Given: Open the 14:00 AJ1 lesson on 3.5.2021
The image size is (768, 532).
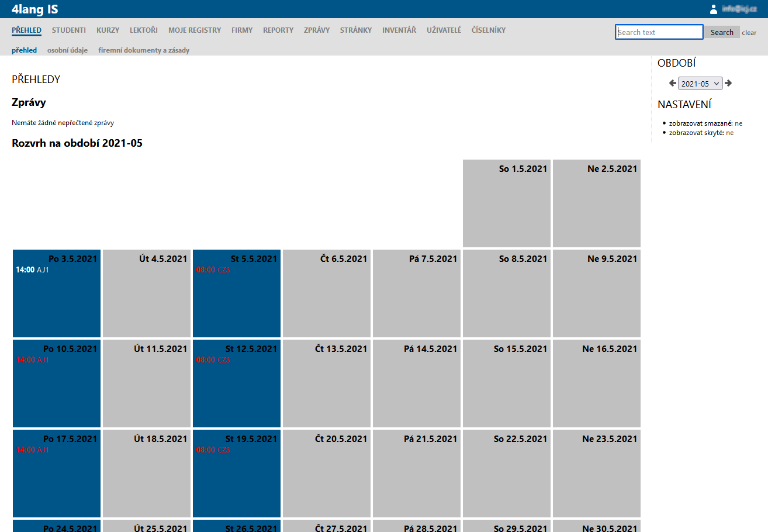Looking at the screenshot, I should pyautogui.click(x=32, y=270).
